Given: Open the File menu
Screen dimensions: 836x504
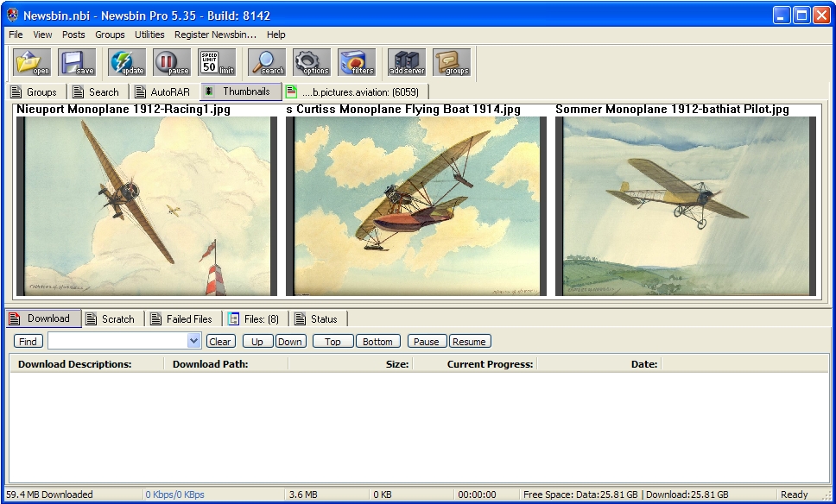Looking at the screenshot, I should (x=16, y=35).
